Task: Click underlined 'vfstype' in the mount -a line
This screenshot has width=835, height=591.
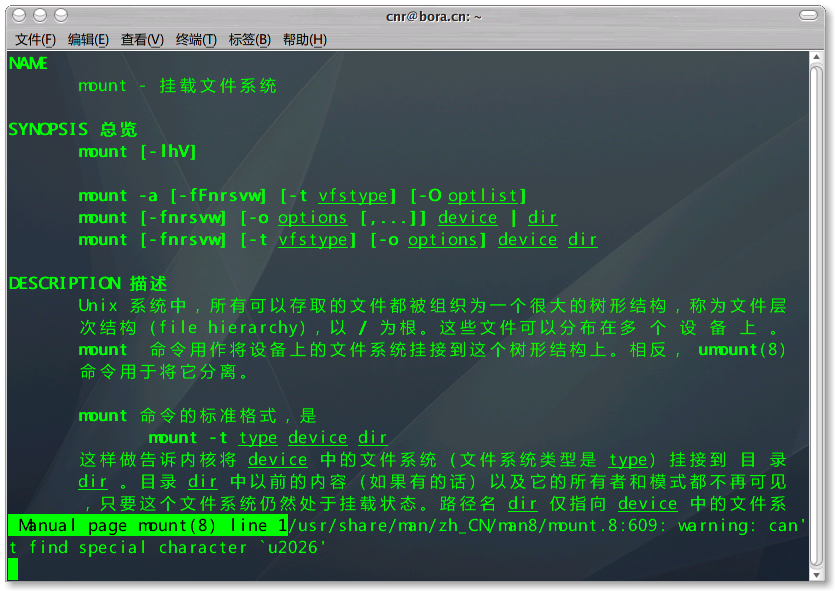Action: (x=353, y=196)
